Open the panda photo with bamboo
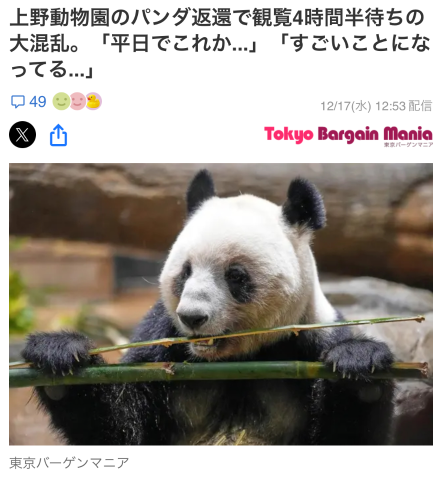 click(221, 304)
